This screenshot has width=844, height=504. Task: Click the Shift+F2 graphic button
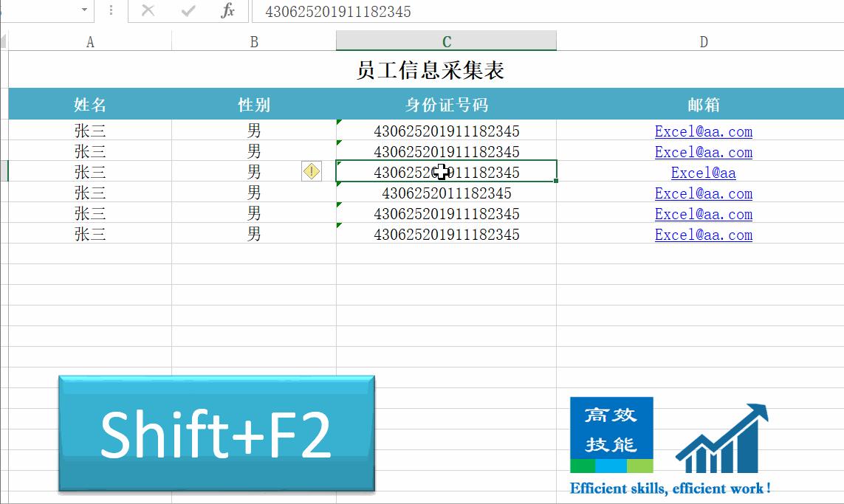[x=216, y=434]
